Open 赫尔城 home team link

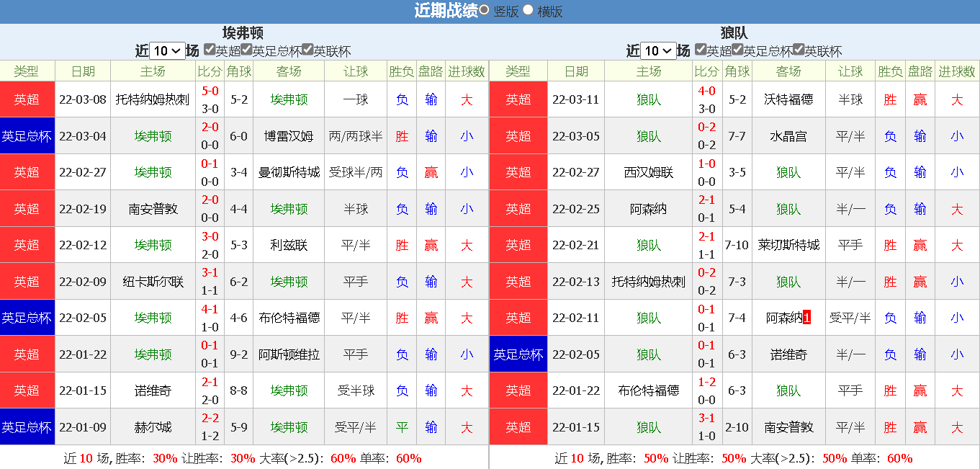[153, 427]
